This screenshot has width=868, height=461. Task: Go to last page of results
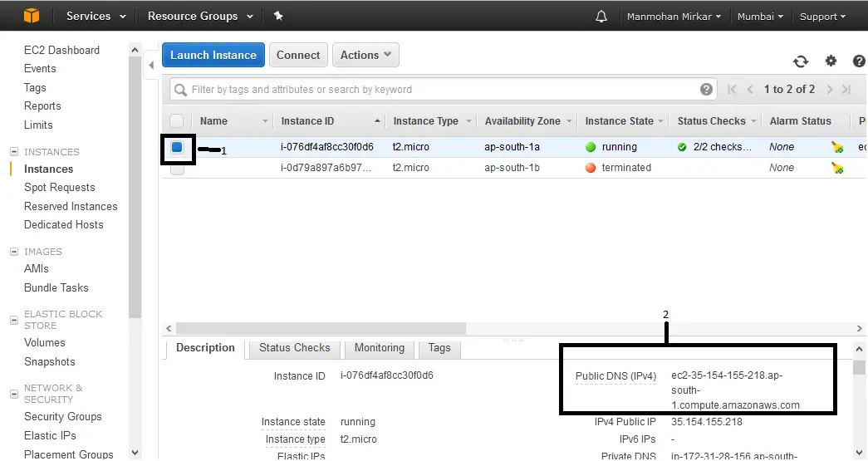846,89
